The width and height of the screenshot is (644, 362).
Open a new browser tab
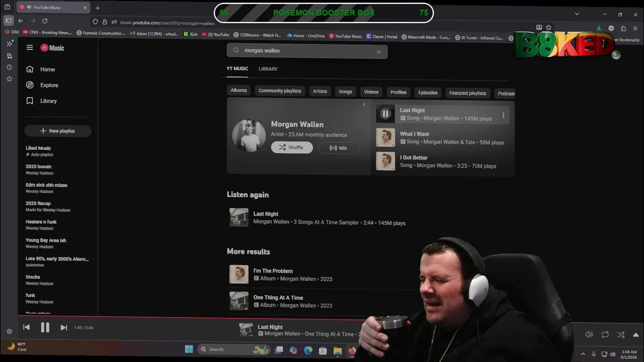coord(98,8)
